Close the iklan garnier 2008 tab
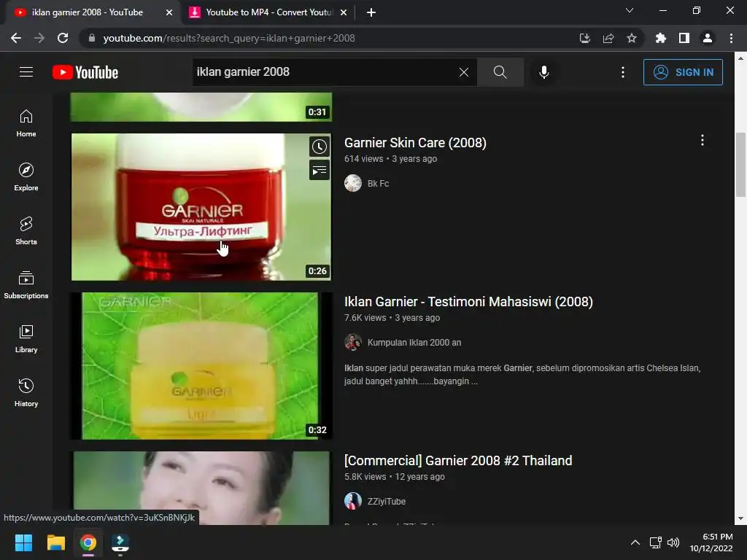 pos(169,12)
